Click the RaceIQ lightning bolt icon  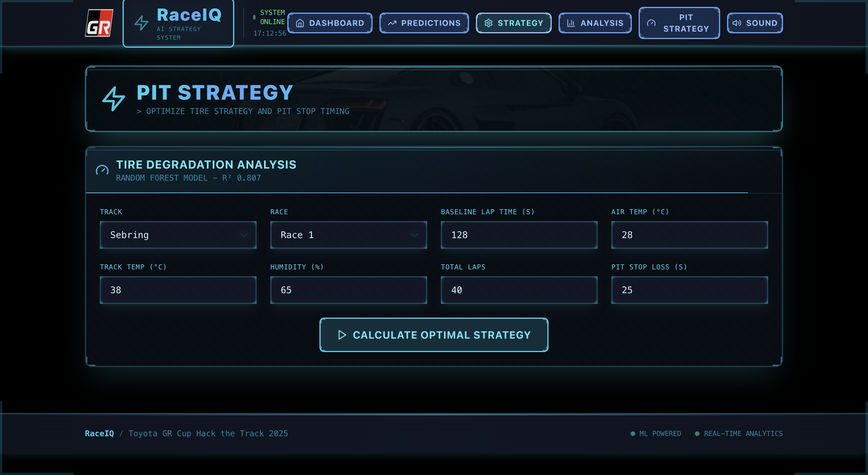[141, 23]
